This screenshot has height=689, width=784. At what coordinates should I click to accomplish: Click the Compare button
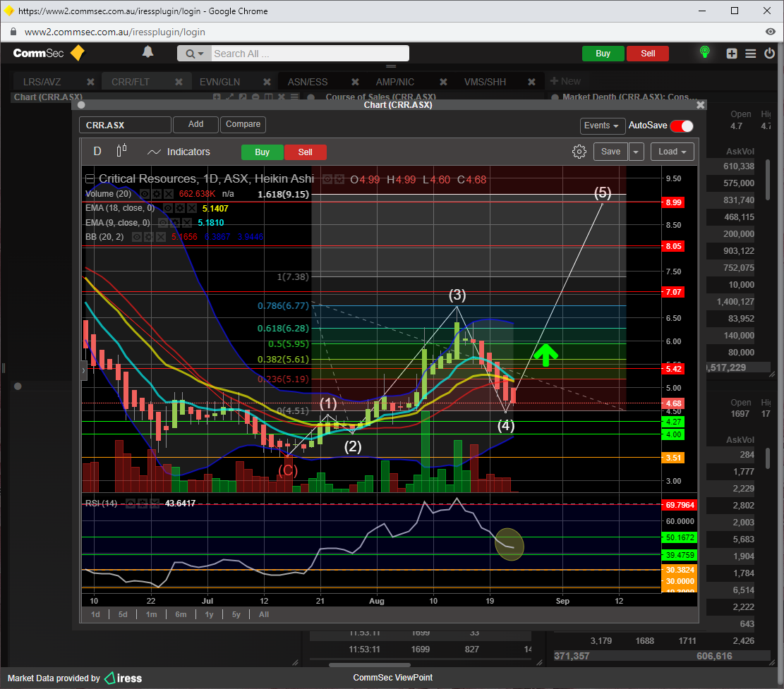pyautogui.click(x=243, y=125)
